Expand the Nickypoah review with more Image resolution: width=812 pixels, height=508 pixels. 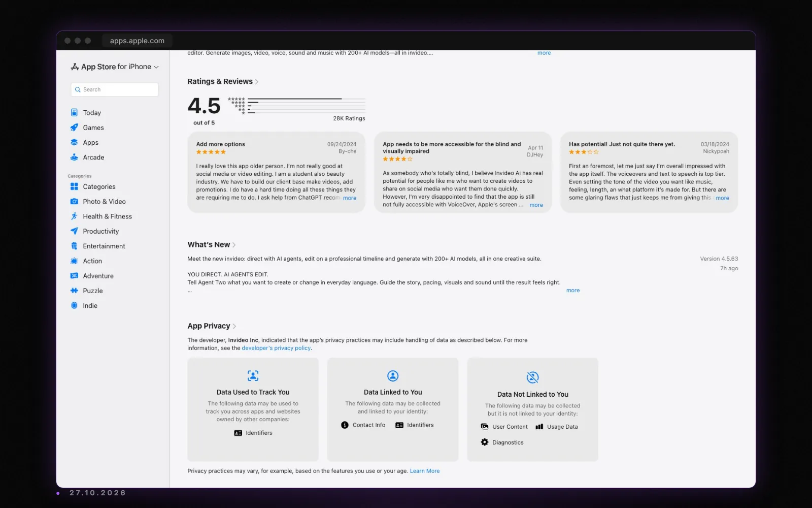[722, 198]
